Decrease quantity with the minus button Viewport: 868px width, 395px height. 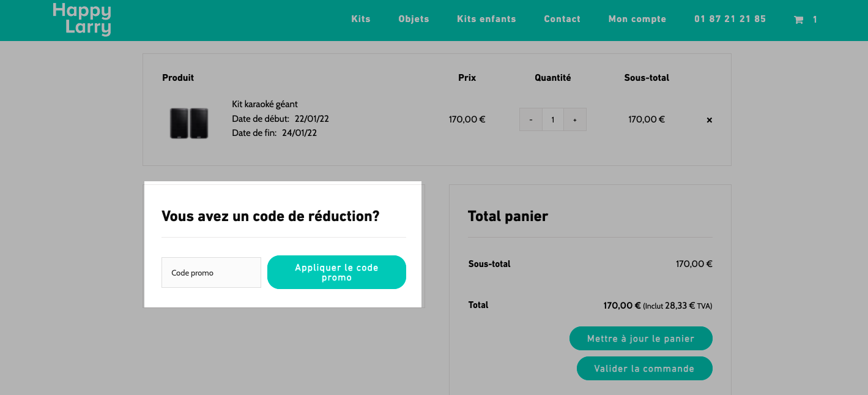pos(530,119)
